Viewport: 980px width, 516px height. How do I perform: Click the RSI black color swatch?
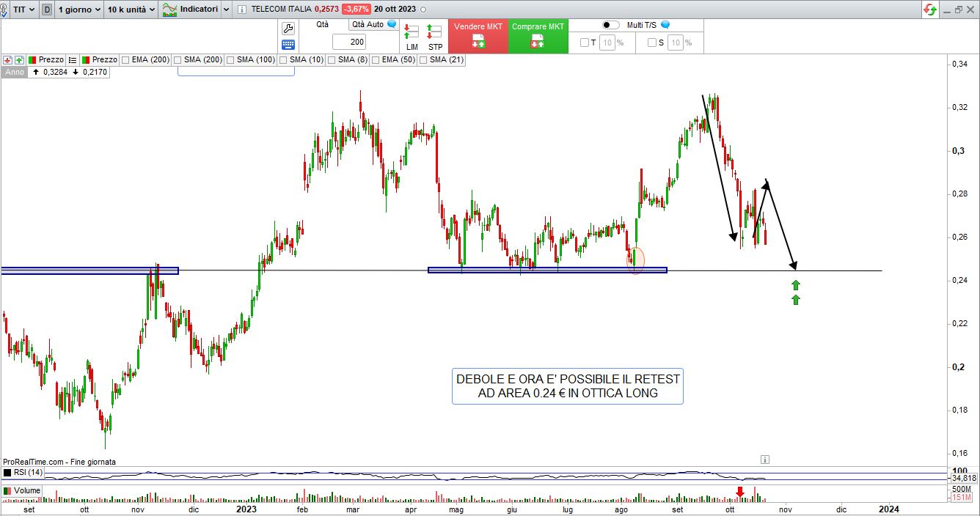click(x=7, y=473)
